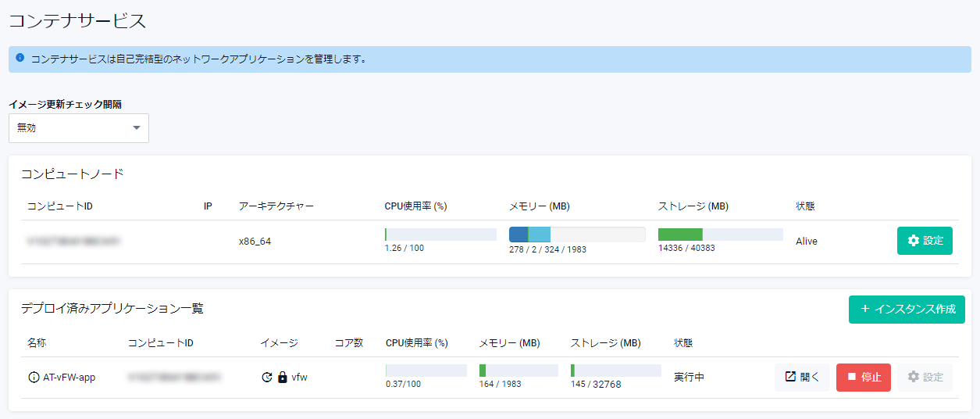Click the compute node memory usage bar
The width and height of the screenshot is (980, 419).
pyautogui.click(x=576, y=235)
